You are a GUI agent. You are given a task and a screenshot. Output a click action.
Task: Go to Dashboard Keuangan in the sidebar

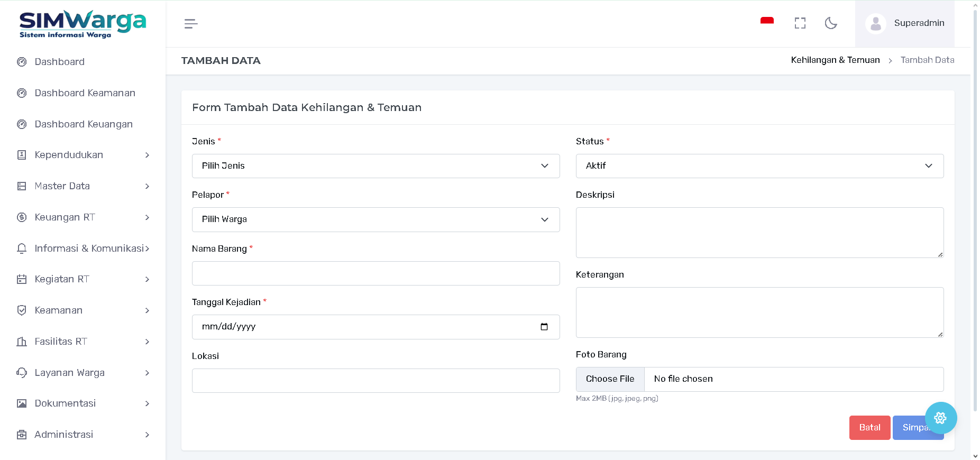[x=84, y=124]
